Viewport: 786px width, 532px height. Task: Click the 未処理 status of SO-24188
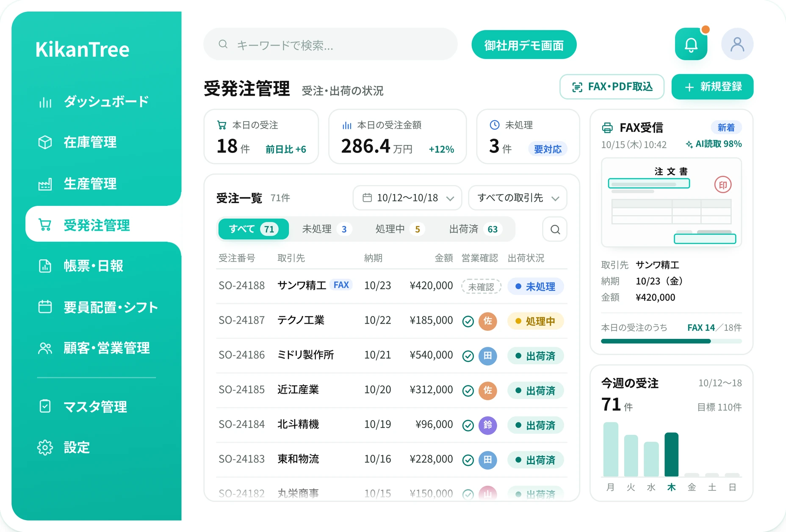click(535, 287)
